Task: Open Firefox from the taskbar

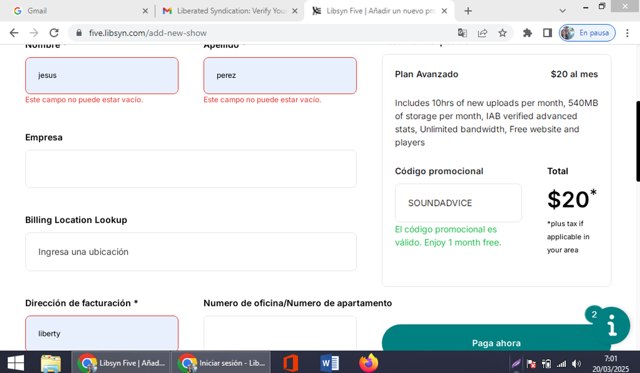Action: pos(369,362)
